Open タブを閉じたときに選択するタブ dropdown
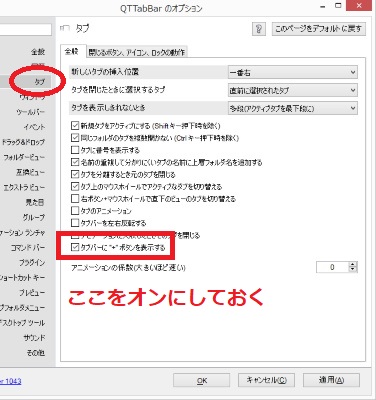Viewport: 376px width, 400px height. click(293, 90)
